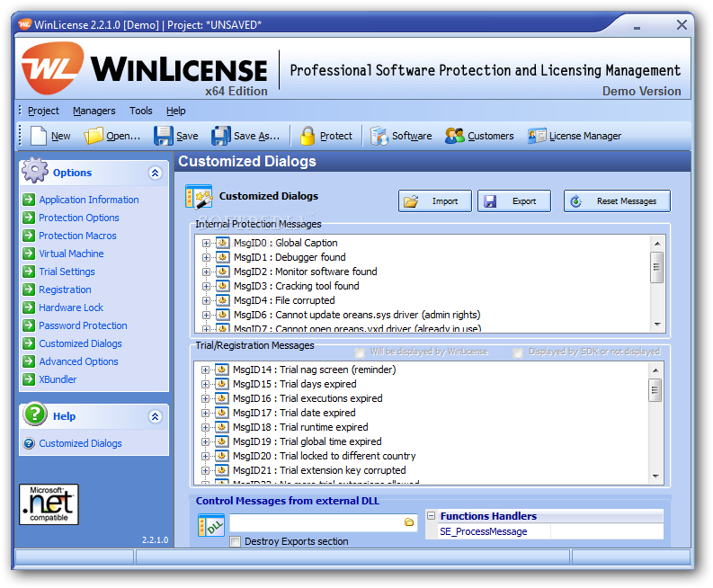Expand MsgID0 Global Caption tree node
713x588 pixels.
(207, 244)
